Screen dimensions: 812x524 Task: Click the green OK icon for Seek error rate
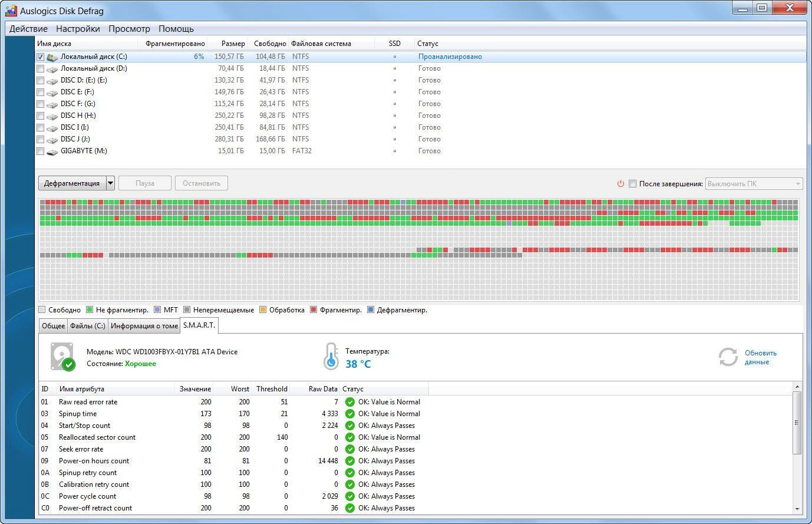[350, 449]
